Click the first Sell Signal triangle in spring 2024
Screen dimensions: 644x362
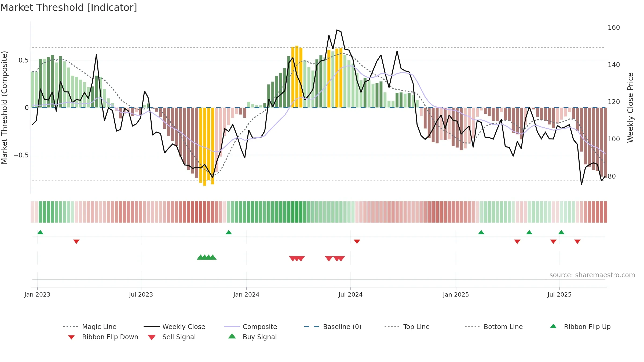[292, 259]
